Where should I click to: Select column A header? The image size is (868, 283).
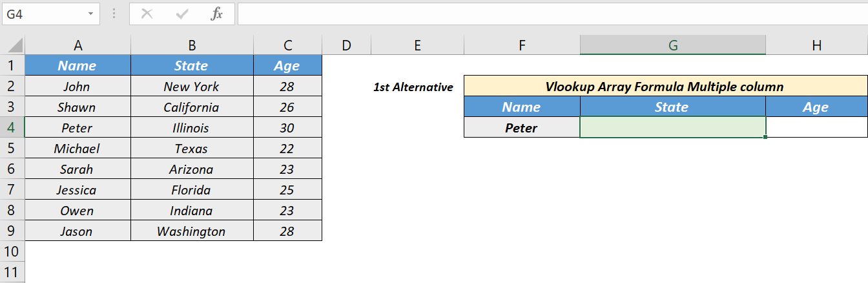[78, 45]
